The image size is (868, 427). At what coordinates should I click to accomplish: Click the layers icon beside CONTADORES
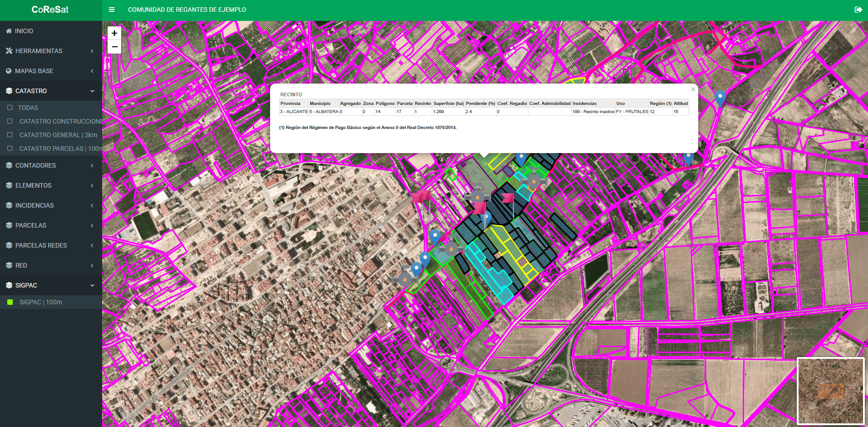click(9, 165)
